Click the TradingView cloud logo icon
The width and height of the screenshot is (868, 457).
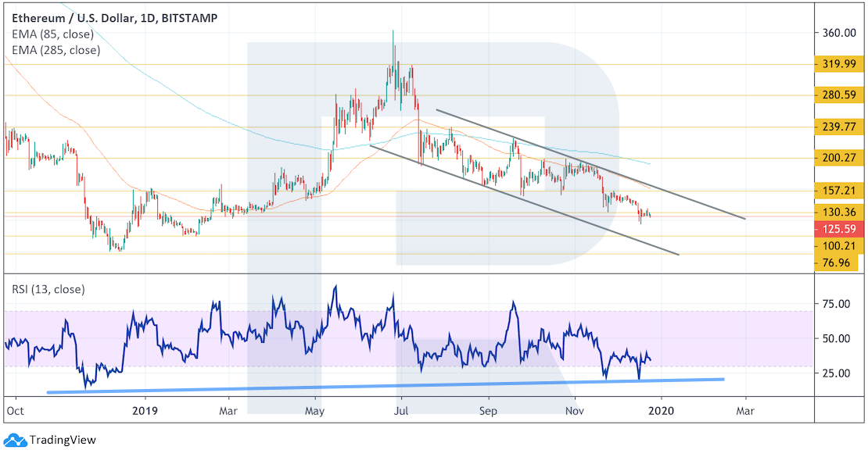click(x=13, y=440)
